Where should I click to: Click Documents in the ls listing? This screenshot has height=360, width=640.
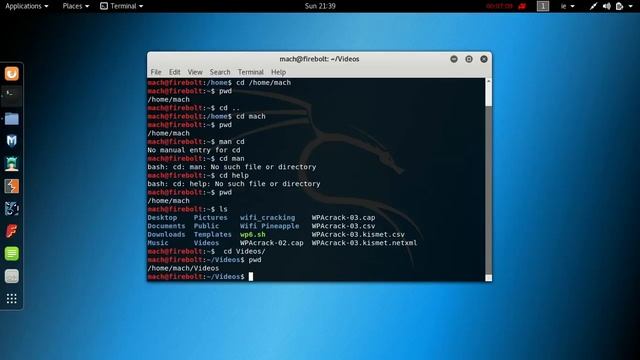tap(167, 226)
